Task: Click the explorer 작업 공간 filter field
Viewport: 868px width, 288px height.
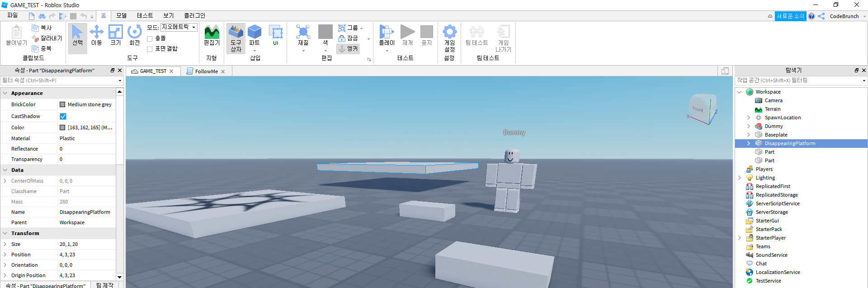Action: pos(800,80)
